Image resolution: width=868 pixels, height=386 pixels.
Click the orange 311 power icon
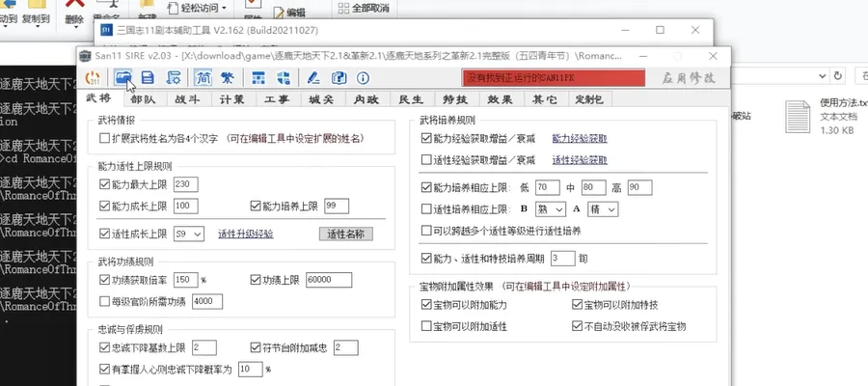(93, 77)
